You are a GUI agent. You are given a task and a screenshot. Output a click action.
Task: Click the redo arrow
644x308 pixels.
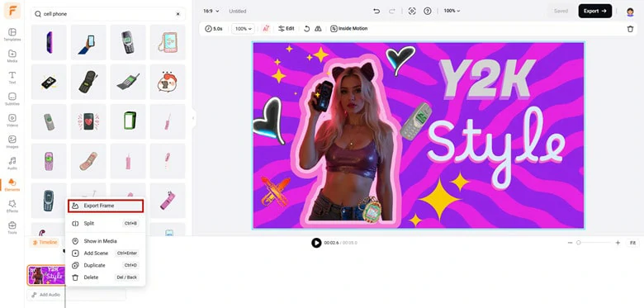(392, 11)
